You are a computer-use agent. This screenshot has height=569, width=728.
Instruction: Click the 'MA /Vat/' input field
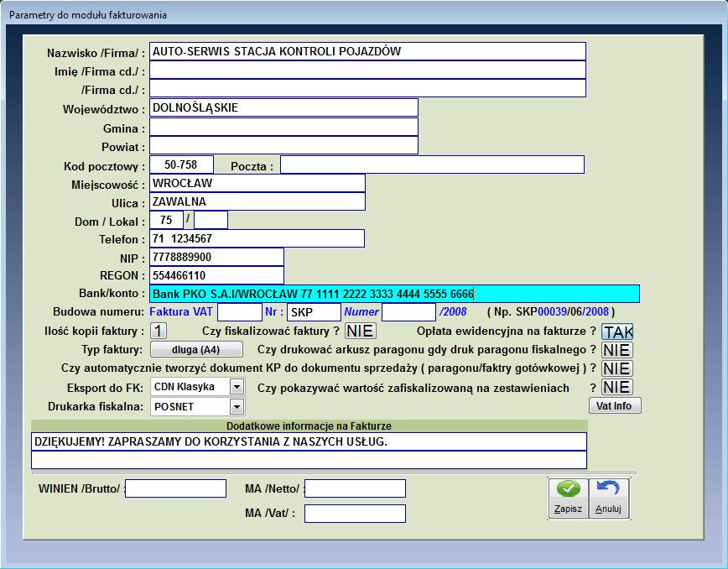355,514
